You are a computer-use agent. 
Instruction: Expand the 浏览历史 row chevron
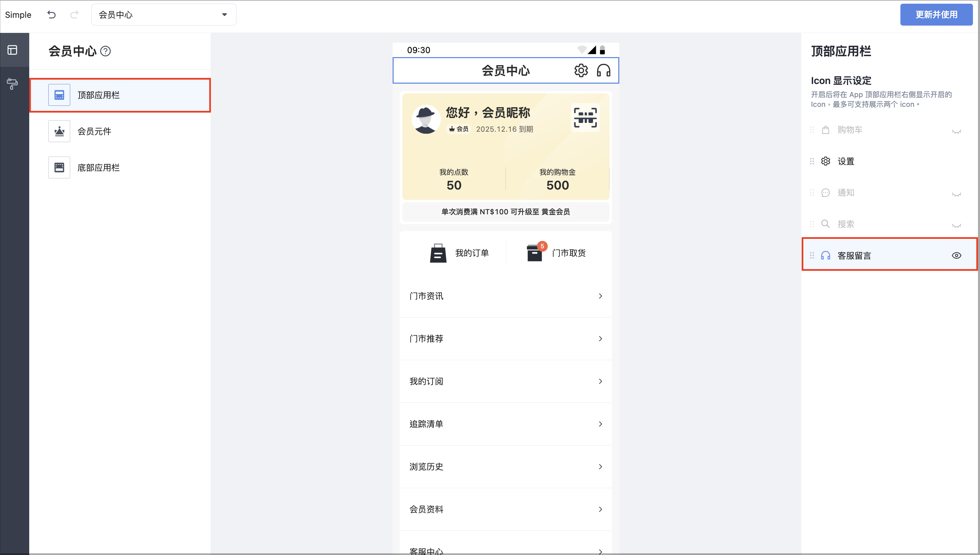[600, 467]
